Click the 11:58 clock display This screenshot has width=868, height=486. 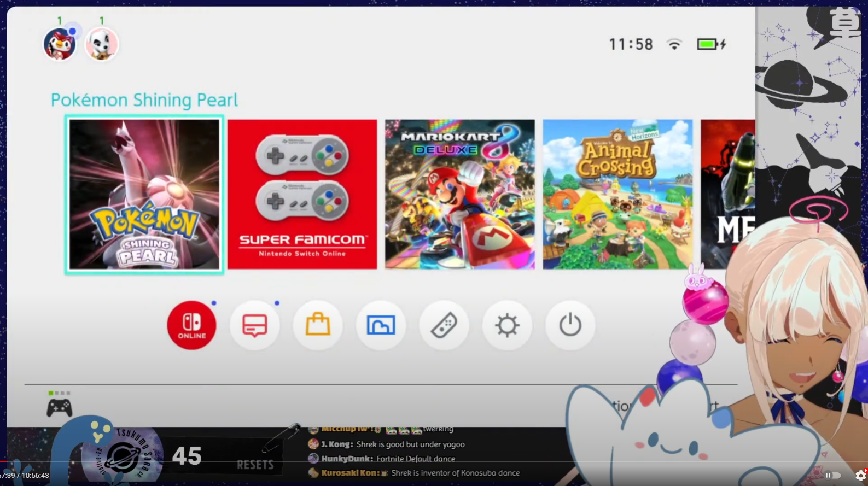[x=631, y=44]
